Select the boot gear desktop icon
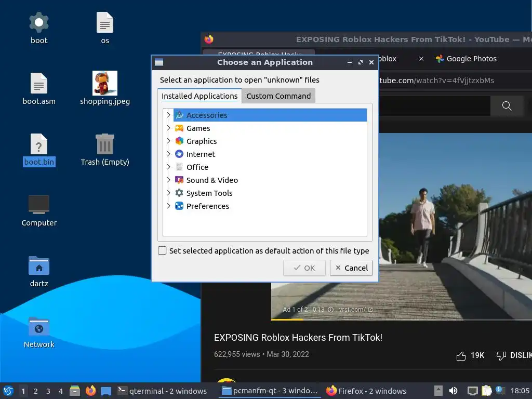532x399 pixels. click(39, 23)
